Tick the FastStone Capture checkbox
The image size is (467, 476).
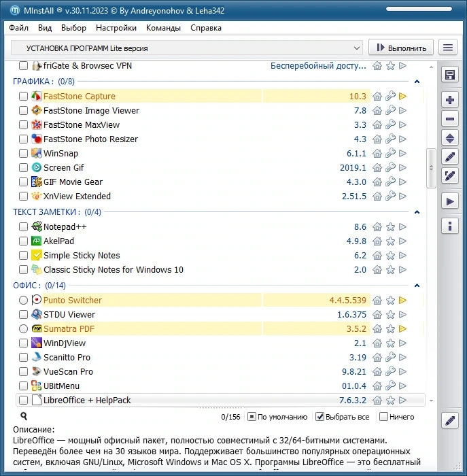(x=23, y=97)
